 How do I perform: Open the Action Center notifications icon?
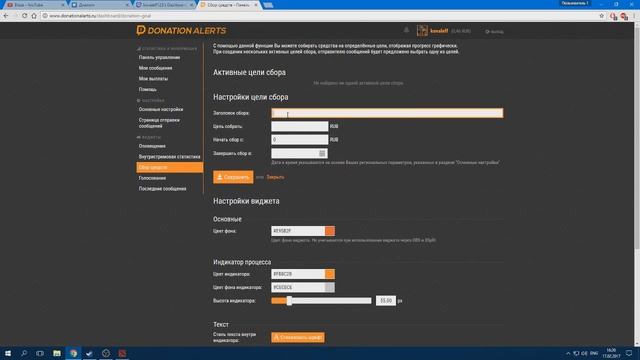(x=629, y=353)
